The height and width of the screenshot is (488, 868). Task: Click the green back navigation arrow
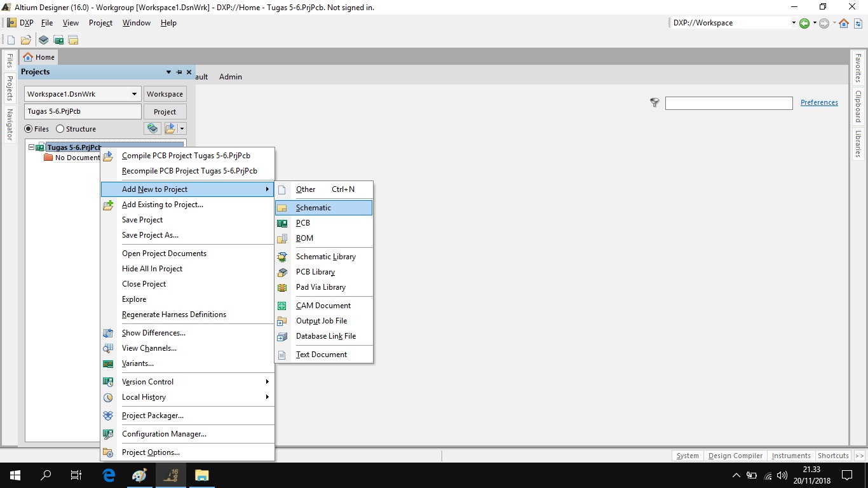pos(804,23)
